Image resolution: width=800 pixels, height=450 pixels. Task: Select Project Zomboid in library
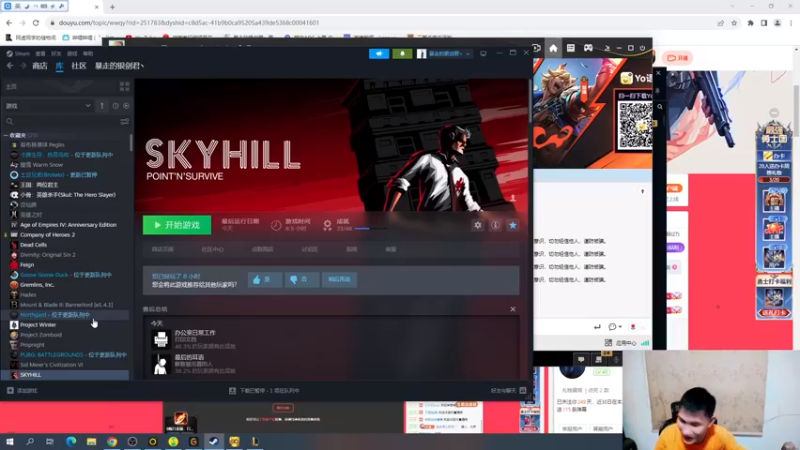40,335
